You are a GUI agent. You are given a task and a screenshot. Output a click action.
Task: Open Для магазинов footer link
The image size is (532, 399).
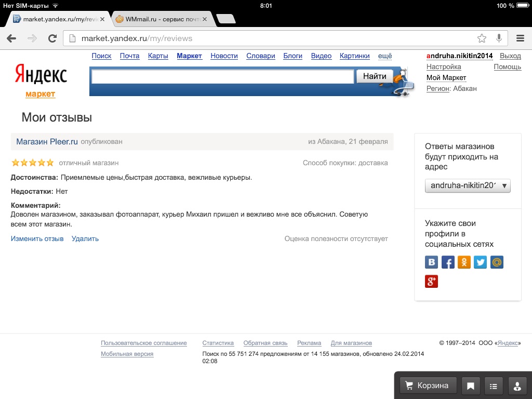tap(351, 343)
